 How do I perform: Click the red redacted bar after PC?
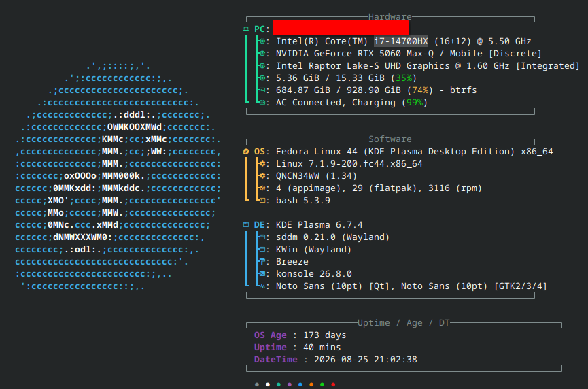point(341,28)
